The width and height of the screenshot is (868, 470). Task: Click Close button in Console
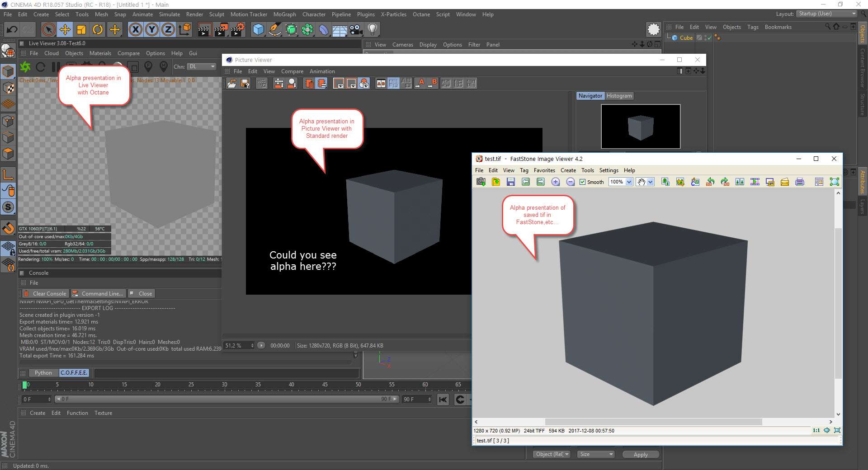(142, 294)
